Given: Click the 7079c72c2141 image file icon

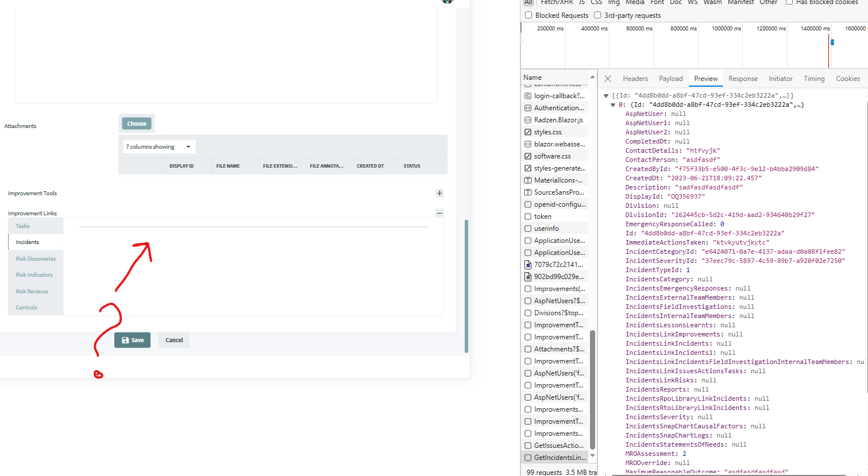Looking at the screenshot, I should (x=528, y=265).
